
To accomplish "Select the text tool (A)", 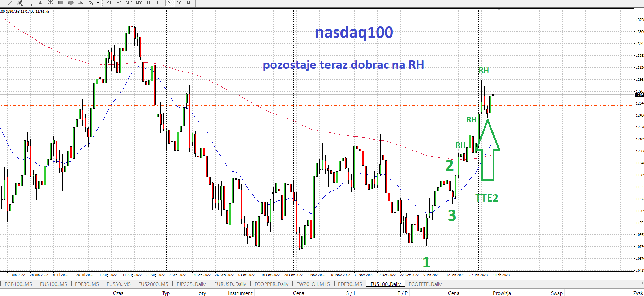I will [40, 3].
